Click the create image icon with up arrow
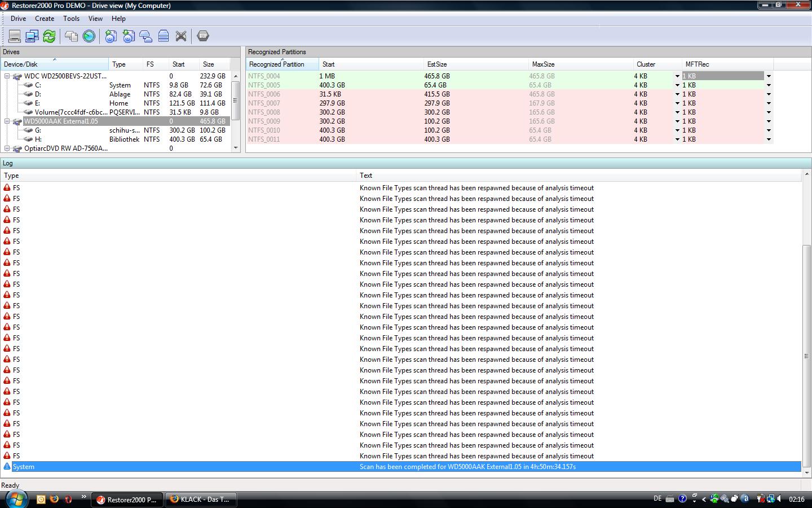Image resolution: width=812 pixels, height=508 pixels. click(x=111, y=36)
